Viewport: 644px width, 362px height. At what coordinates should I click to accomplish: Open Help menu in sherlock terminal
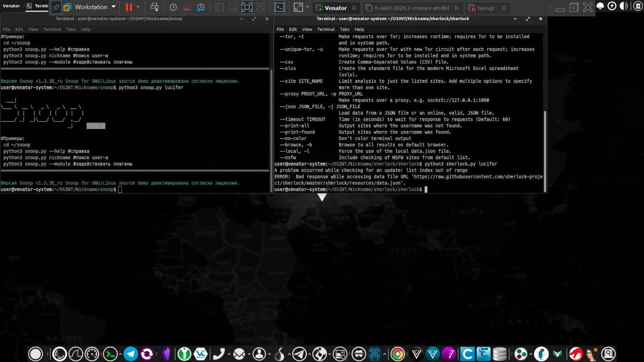click(359, 29)
